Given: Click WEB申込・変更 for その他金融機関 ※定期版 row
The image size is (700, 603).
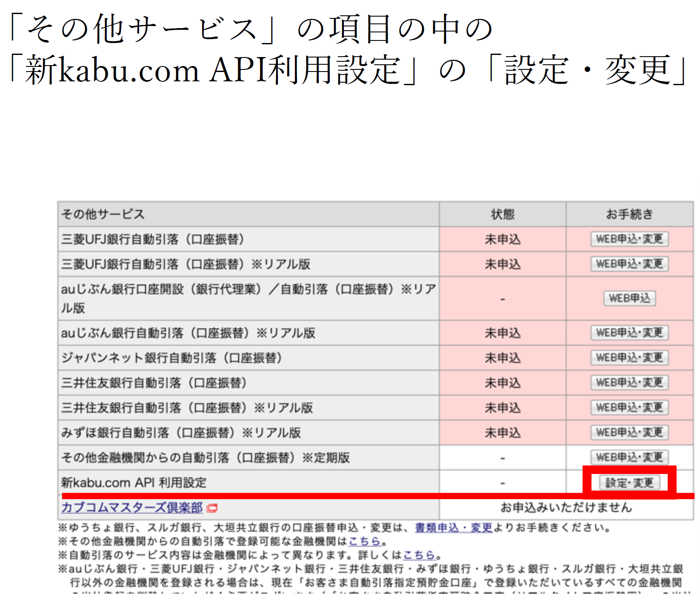Looking at the screenshot, I should coord(629,457).
